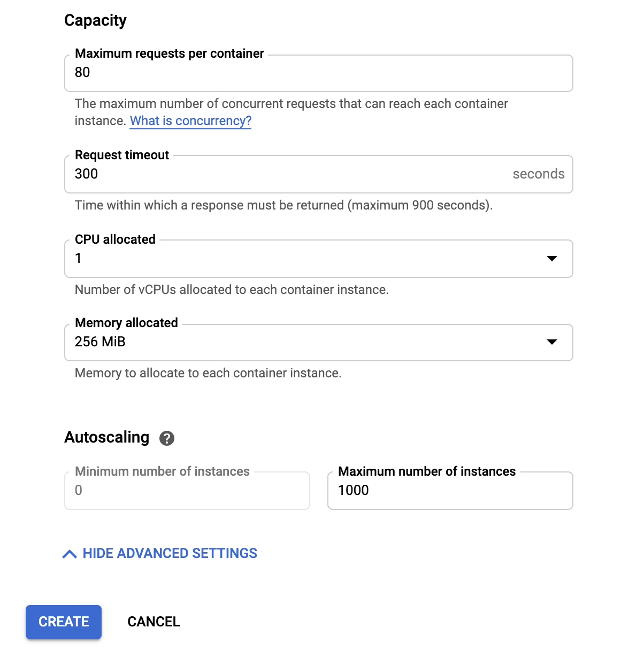Click the "Request timeout" field label
The image size is (644, 651).
pyautogui.click(x=122, y=155)
